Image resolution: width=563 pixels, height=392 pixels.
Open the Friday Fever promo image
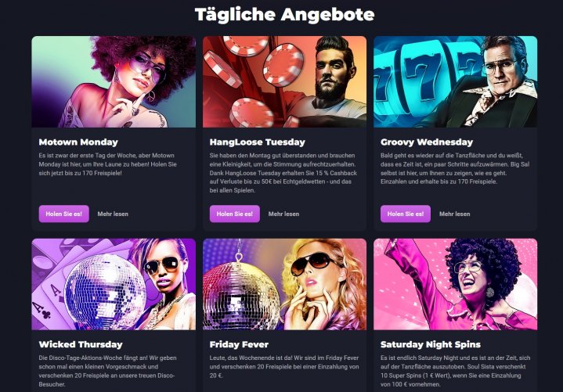tap(284, 284)
